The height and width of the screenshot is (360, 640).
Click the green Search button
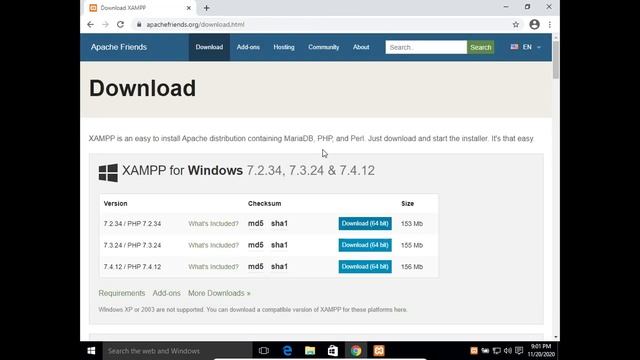coord(480,47)
